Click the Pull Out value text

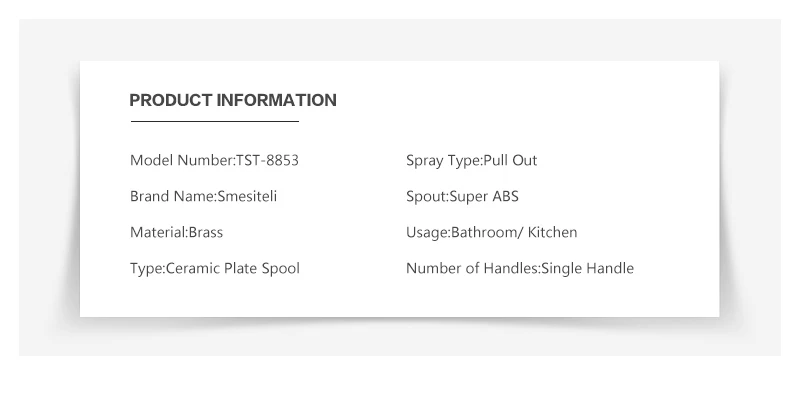[x=510, y=160]
